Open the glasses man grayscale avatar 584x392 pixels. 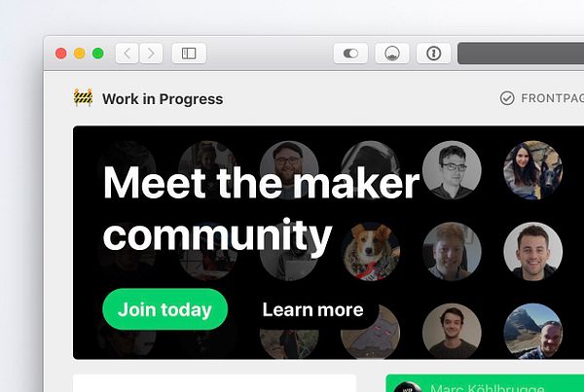[x=452, y=170]
